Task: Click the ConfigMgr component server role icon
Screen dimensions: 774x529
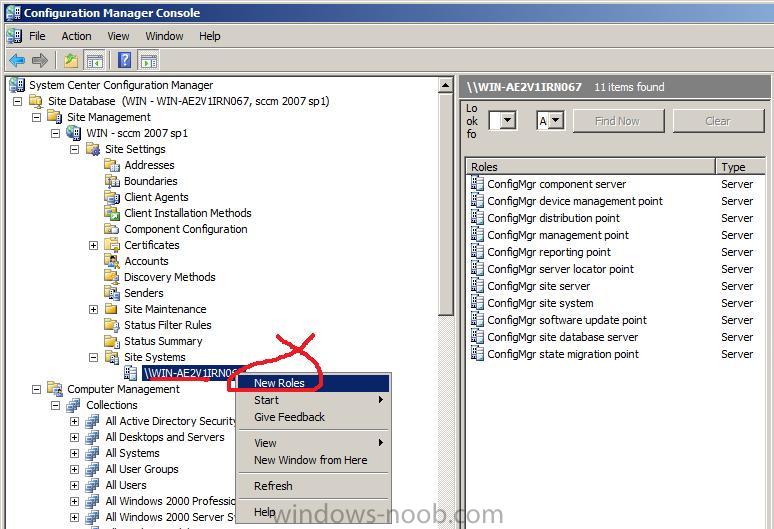Action: click(x=477, y=184)
